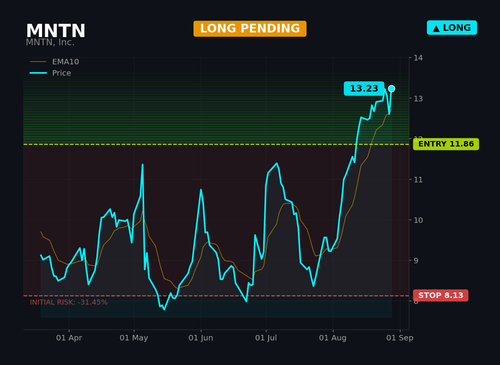Click the 13.23 current price label
Screen dimensions: 500x365
pos(364,89)
